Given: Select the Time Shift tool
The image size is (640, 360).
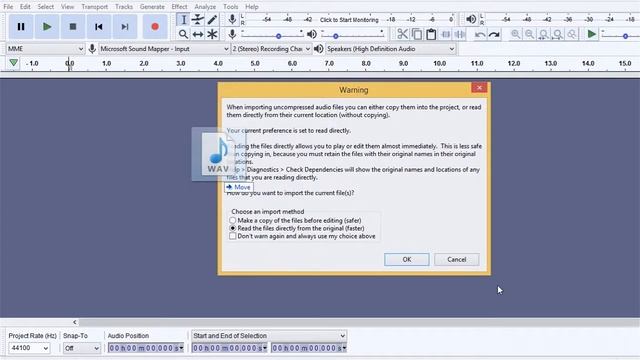Looking at the screenshot, I should [198, 34].
